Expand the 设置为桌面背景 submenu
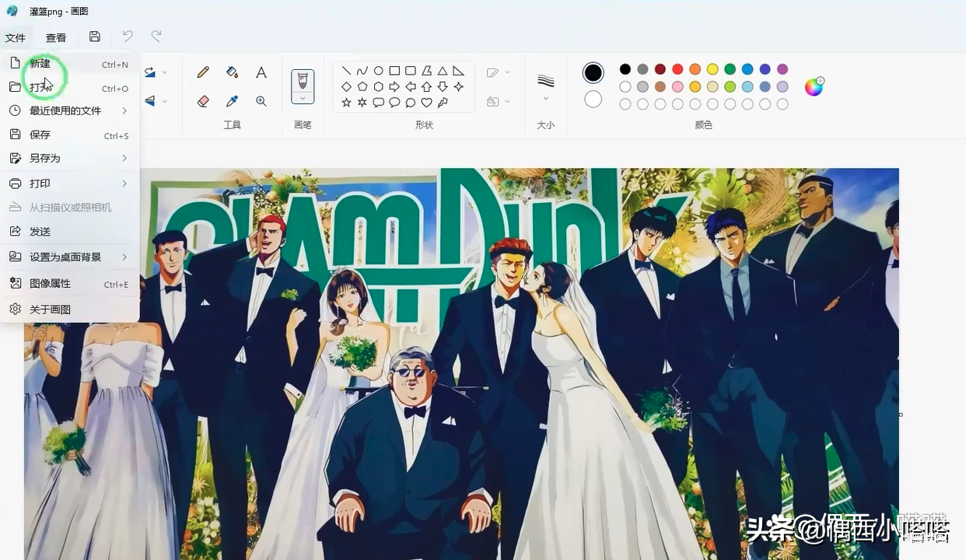The width and height of the screenshot is (966, 560). pyautogui.click(x=124, y=257)
